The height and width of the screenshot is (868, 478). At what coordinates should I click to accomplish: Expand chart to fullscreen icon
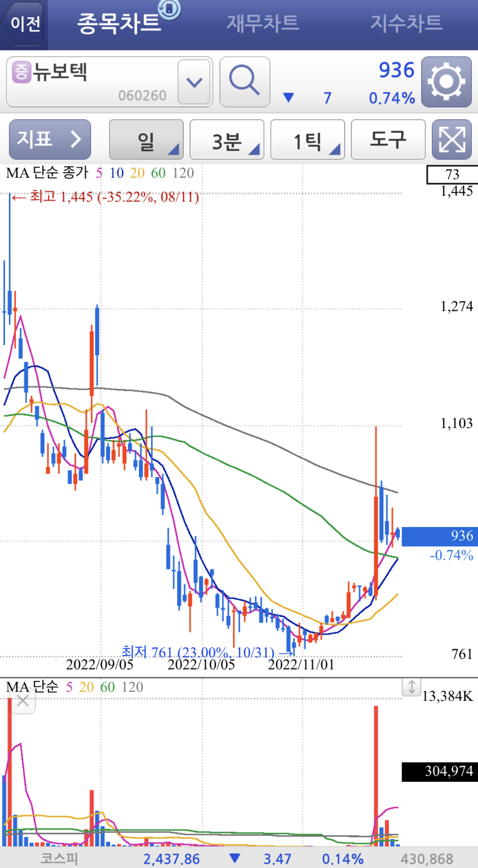click(452, 139)
